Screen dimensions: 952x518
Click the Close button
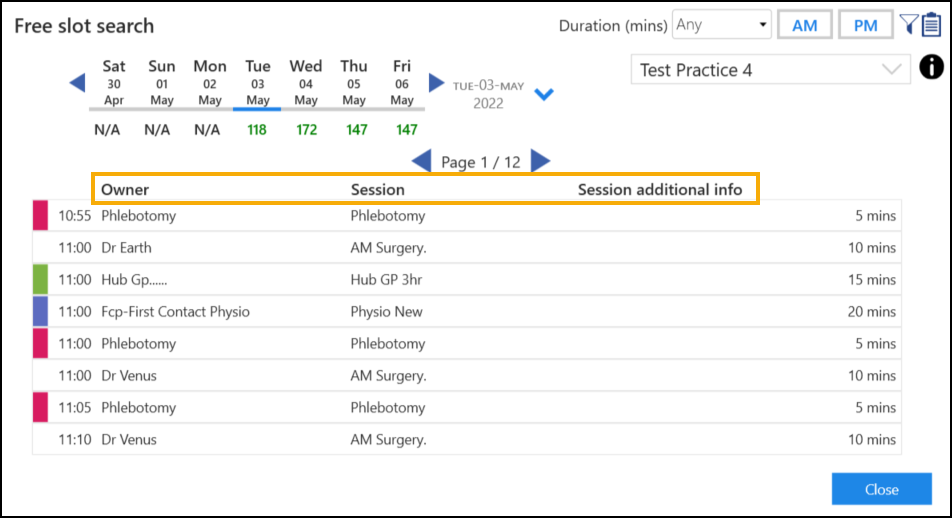(x=881, y=489)
